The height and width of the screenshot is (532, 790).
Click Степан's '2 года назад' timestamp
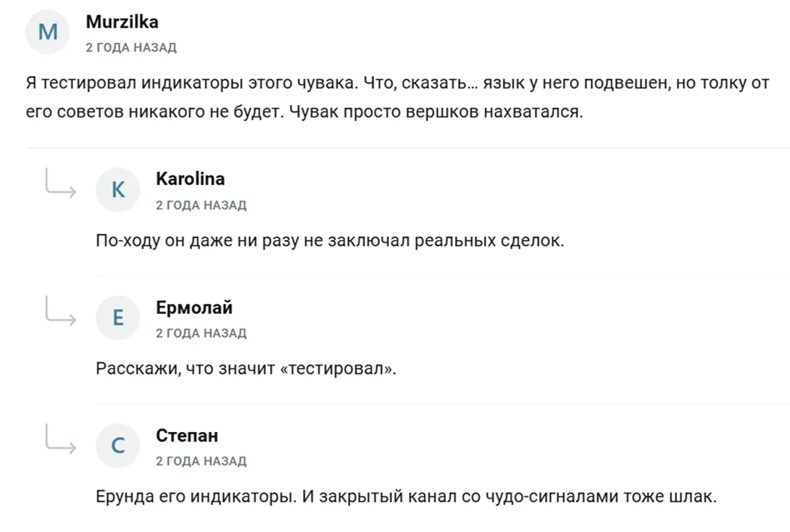[x=201, y=461]
